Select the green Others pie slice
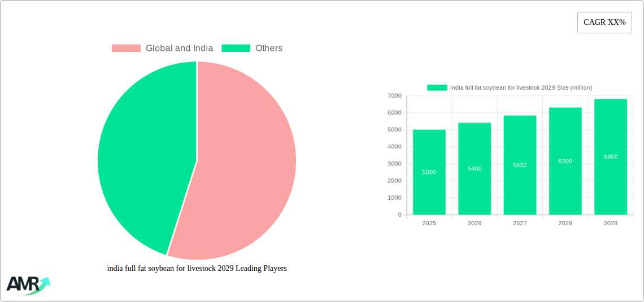Image resolution: width=644 pixels, height=302 pixels. (148, 156)
